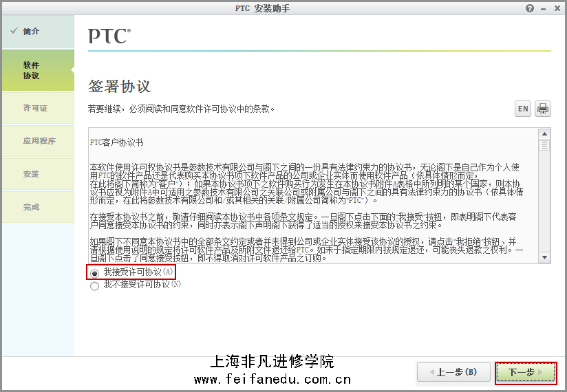The width and height of the screenshot is (567, 392).
Task: Click the 若要继续 instruction text
Action: pyautogui.click(x=181, y=109)
